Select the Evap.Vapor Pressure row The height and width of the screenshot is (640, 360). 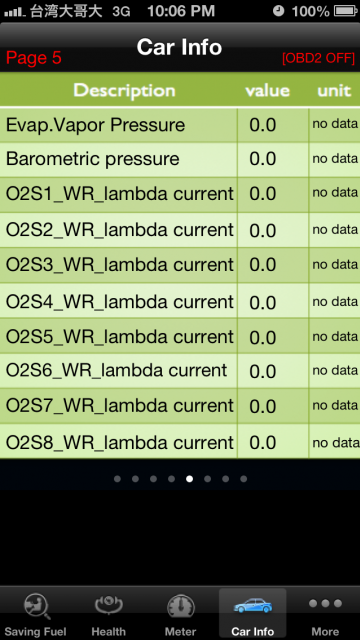(180, 125)
